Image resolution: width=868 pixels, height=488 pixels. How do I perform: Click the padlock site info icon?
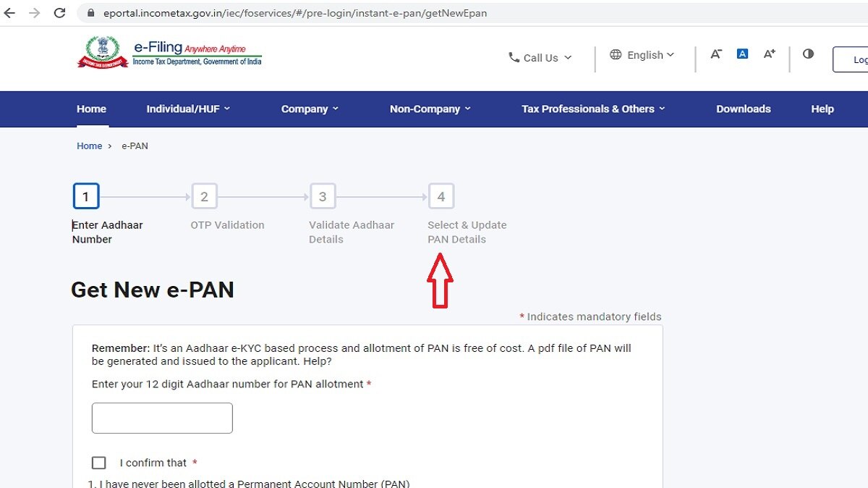(90, 13)
